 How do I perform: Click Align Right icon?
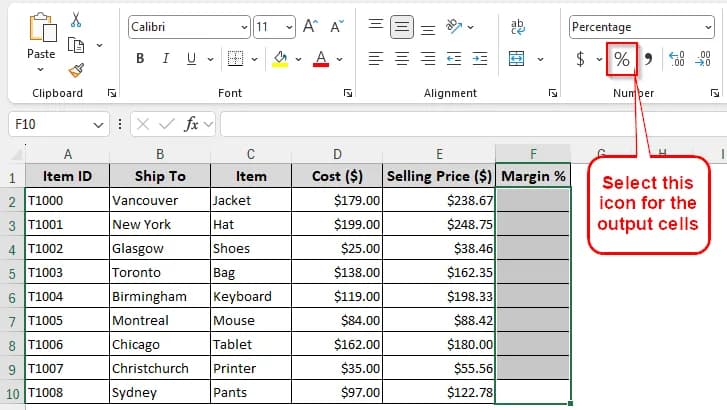click(427, 59)
